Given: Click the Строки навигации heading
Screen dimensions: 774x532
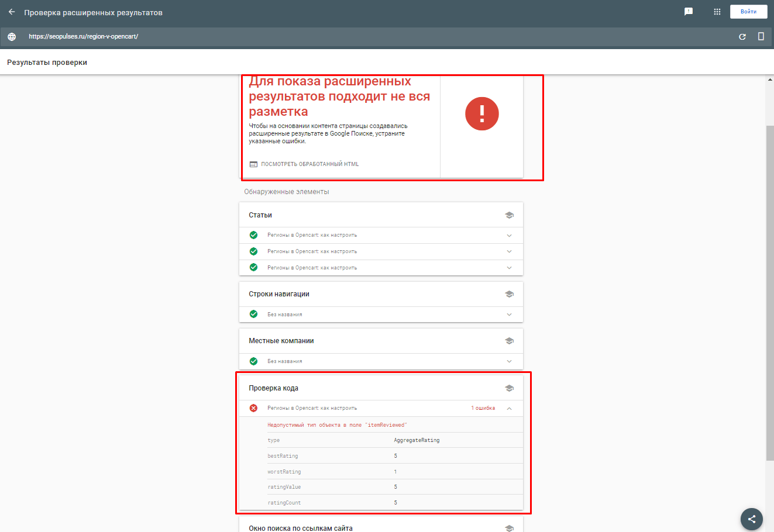Looking at the screenshot, I should coord(279,294).
